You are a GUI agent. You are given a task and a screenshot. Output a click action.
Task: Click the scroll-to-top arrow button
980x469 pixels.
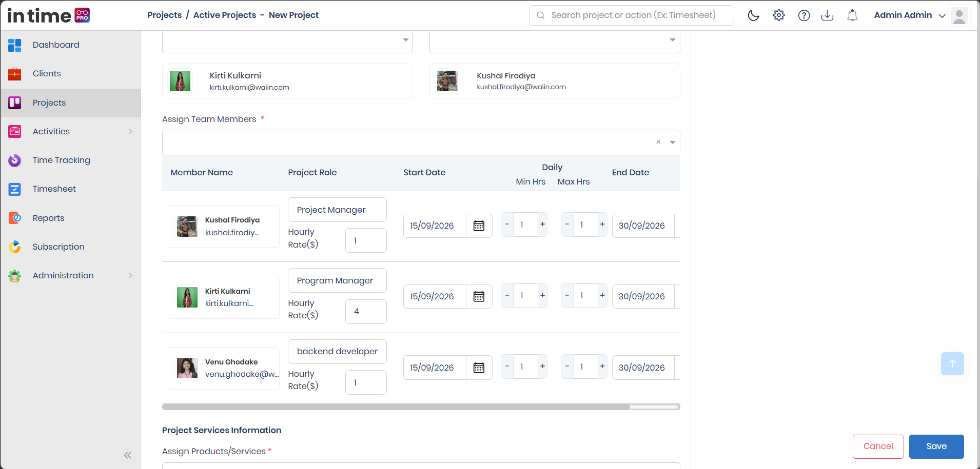[952, 363]
